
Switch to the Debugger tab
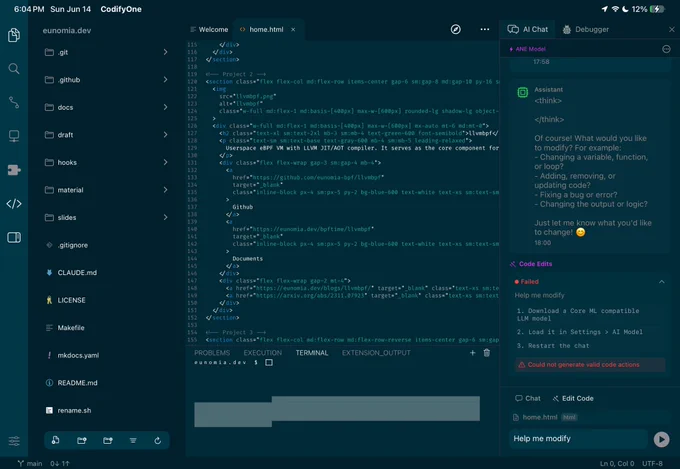coord(585,30)
